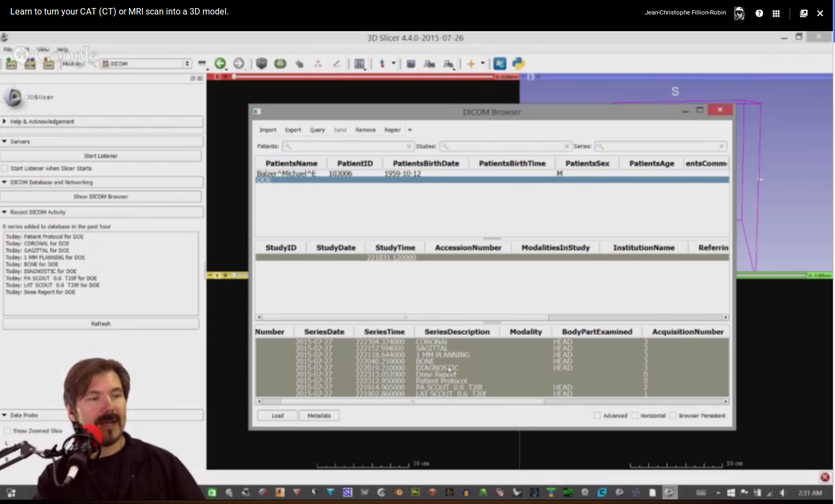The width and height of the screenshot is (835, 504).
Task: Click the Refresh button
Action: (x=101, y=324)
